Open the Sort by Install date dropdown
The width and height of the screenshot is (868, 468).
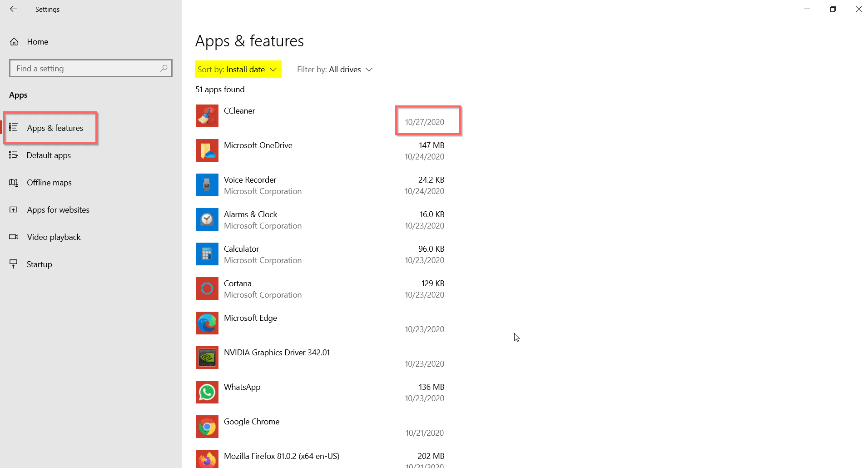[238, 70]
